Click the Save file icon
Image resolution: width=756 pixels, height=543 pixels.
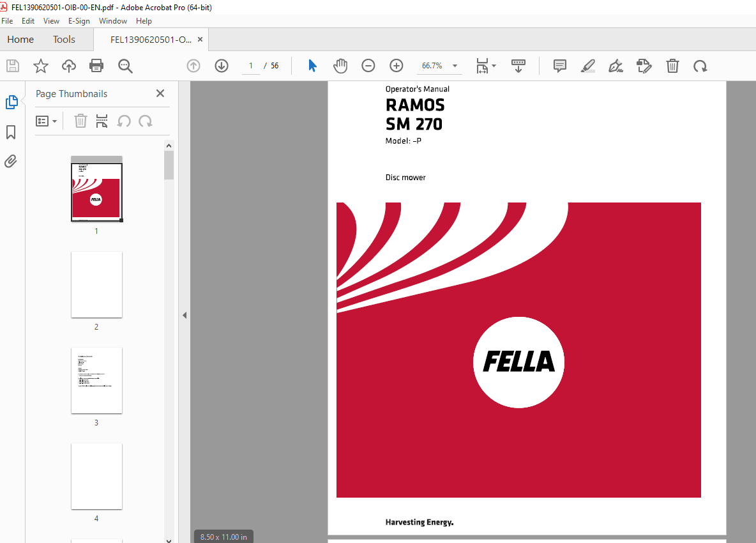point(12,66)
